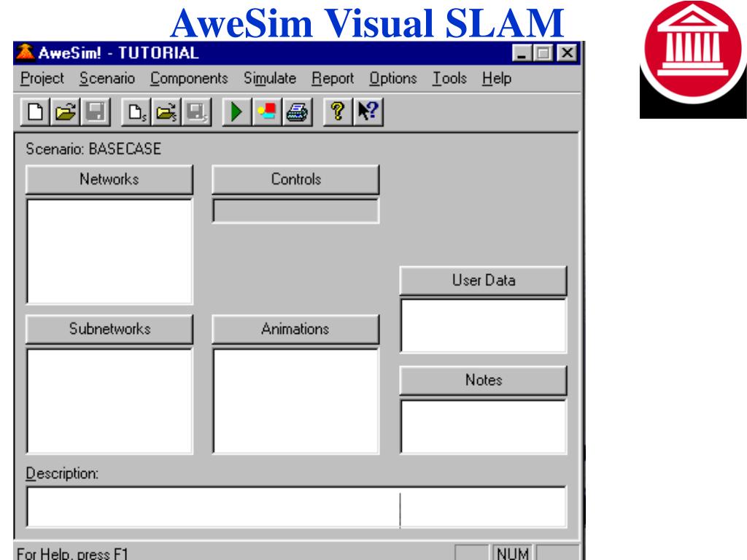
Task: Click the Notes button
Action: pyautogui.click(x=483, y=380)
